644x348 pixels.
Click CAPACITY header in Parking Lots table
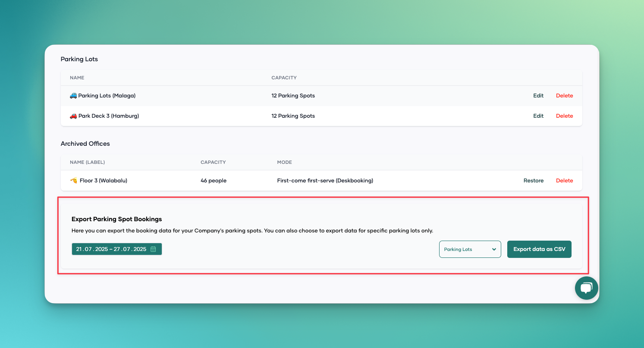point(284,78)
